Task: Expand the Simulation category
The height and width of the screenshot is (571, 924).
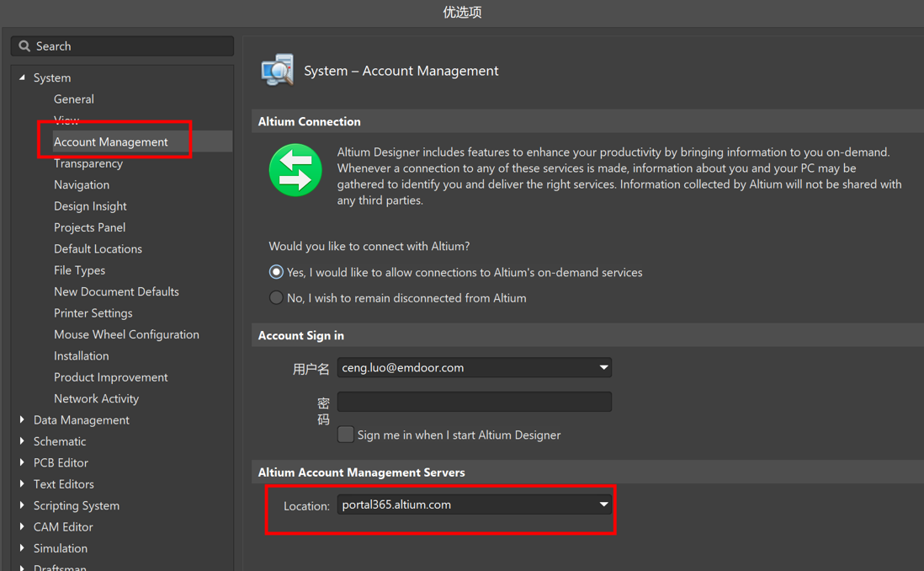Action: point(23,548)
